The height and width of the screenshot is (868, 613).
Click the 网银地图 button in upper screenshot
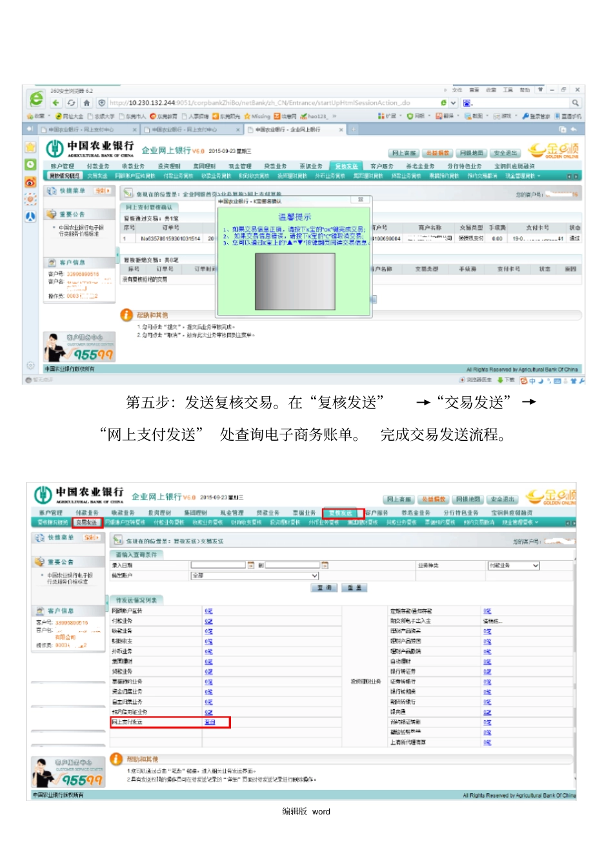[x=471, y=153]
